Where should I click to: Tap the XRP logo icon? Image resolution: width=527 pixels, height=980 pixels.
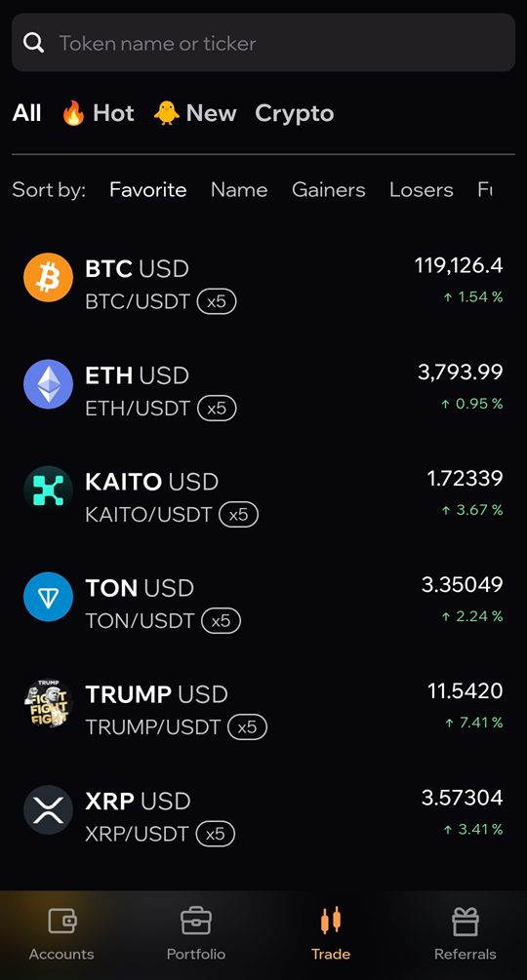point(48,810)
